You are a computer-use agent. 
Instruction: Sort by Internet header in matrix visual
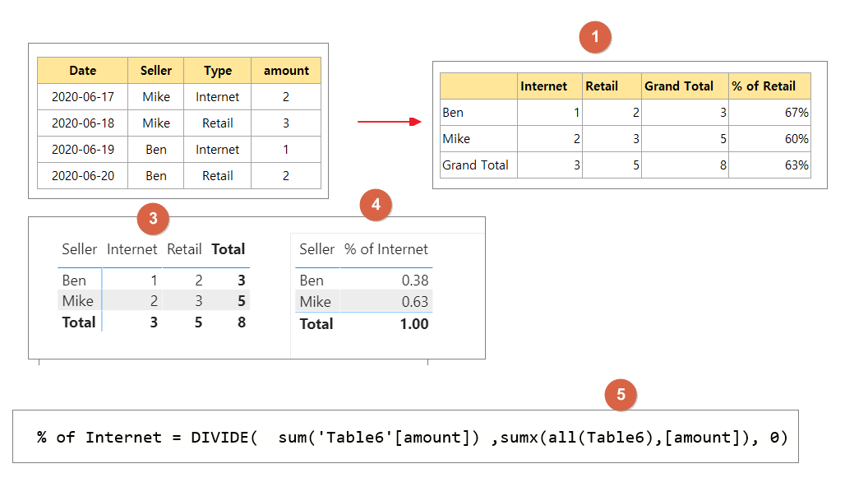tap(132, 249)
